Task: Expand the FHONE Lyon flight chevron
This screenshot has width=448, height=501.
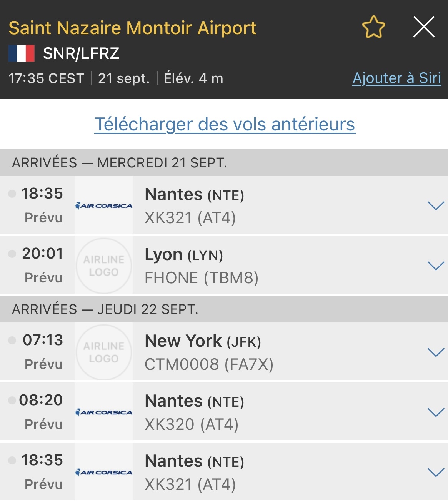Action: pyautogui.click(x=436, y=266)
